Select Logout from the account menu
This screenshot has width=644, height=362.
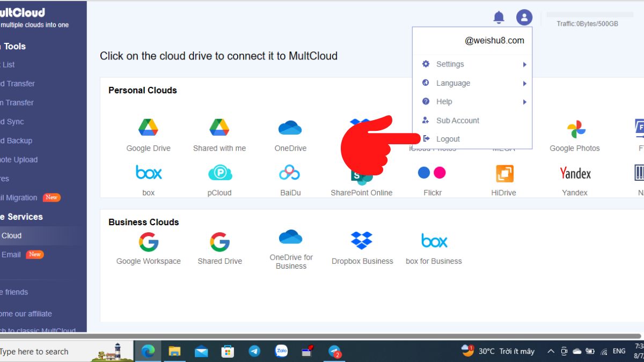pos(448,138)
